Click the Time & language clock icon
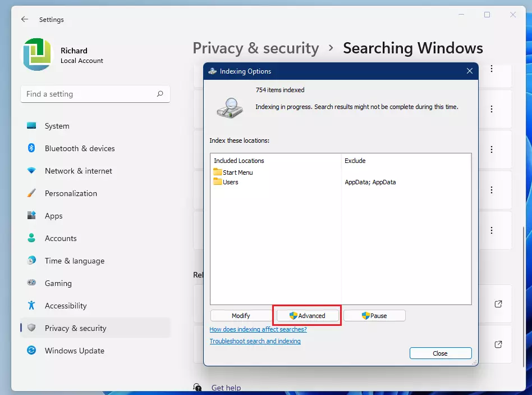The image size is (532, 395). (31, 260)
